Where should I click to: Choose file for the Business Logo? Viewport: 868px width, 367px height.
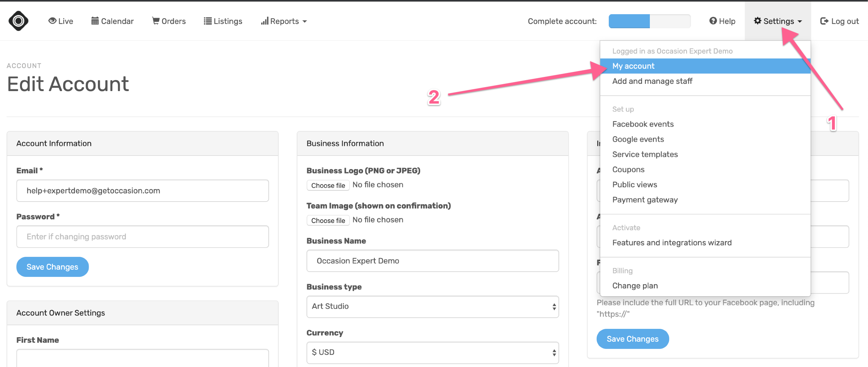tap(328, 185)
